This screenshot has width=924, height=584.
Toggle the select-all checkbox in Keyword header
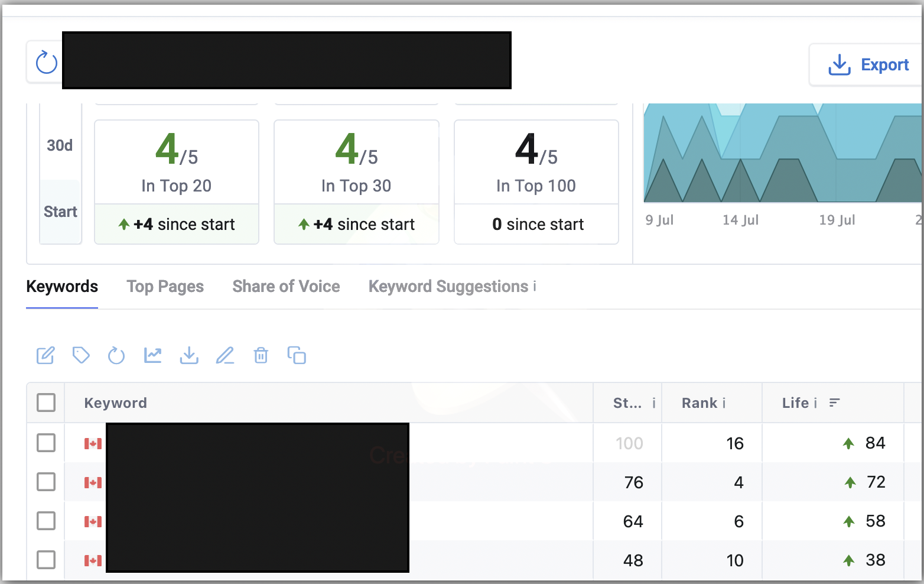tap(46, 403)
